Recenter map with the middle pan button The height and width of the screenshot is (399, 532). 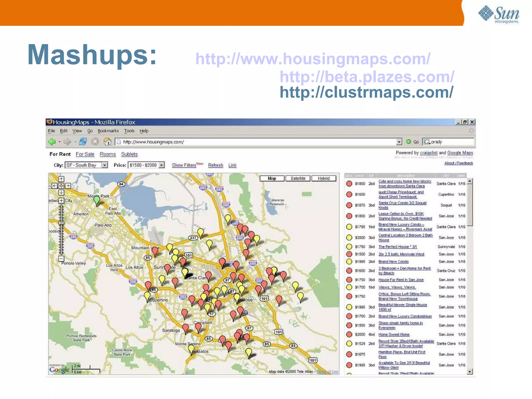click(61, 185)
